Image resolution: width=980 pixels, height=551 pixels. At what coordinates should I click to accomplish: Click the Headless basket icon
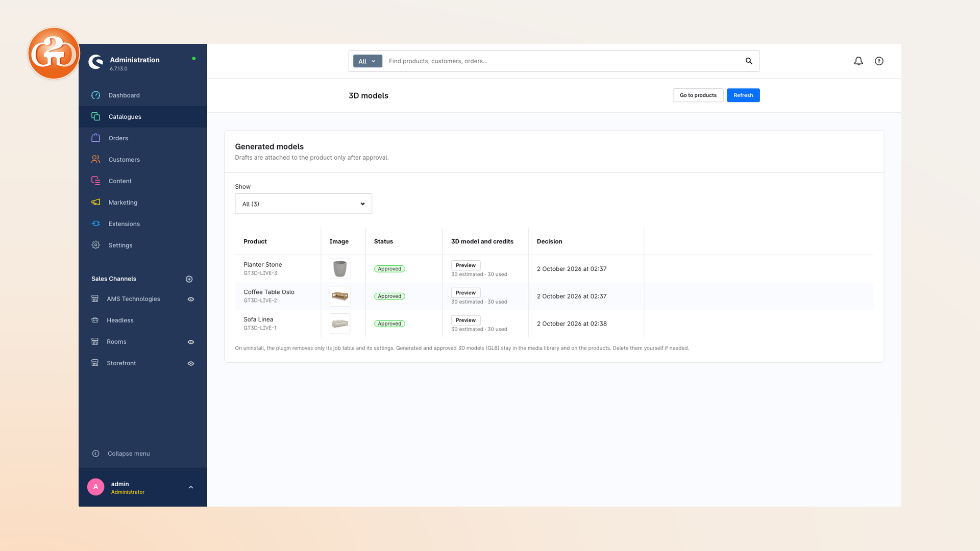coord(95,320)
